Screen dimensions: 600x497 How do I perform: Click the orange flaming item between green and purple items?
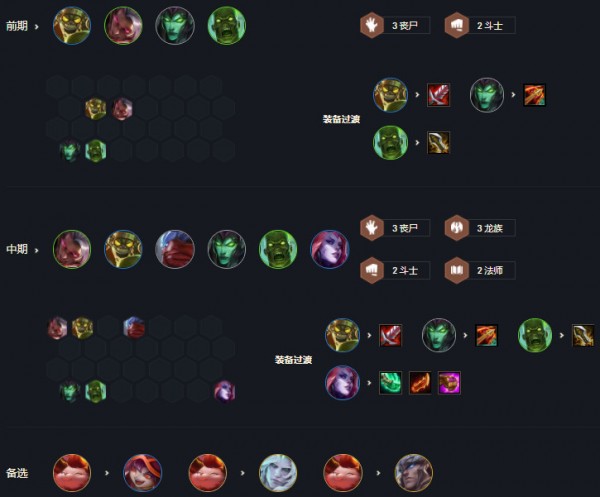point(420,383)
